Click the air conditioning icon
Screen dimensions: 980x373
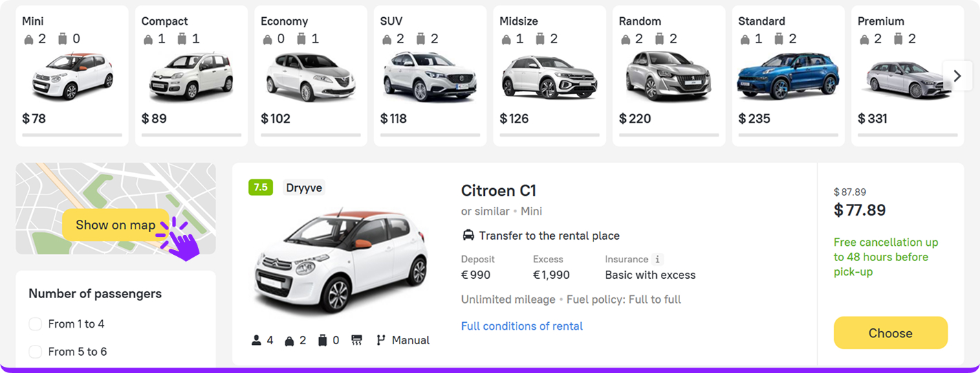[356, 340]
